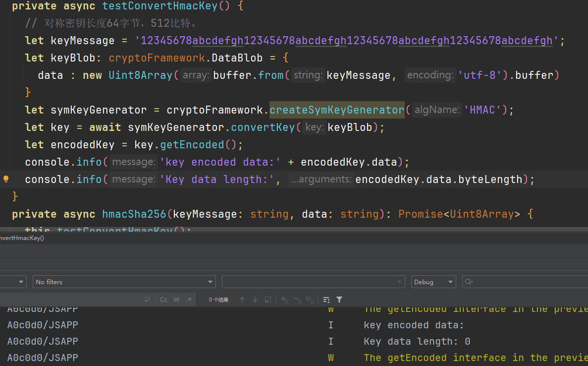
Task: Click the lightbulb quick-fix icon
Action: [x=6, y=179]
